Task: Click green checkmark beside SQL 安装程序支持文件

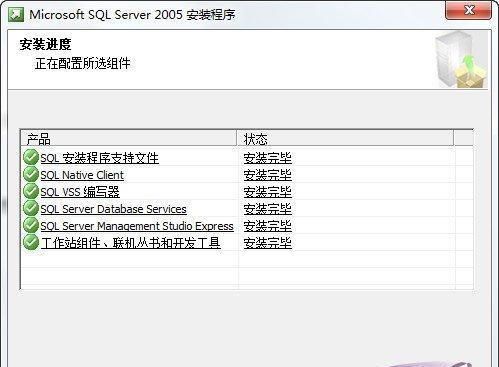Action: coord(31,157)
